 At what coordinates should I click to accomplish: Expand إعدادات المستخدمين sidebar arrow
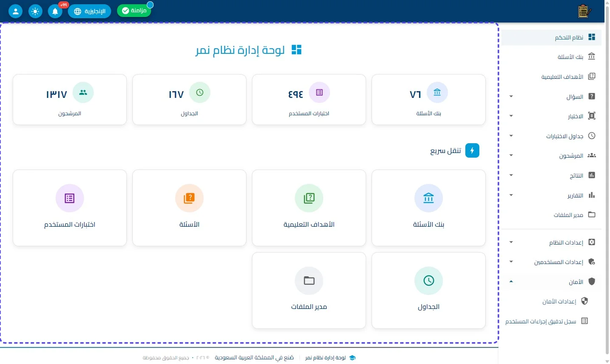pos(511,262)
